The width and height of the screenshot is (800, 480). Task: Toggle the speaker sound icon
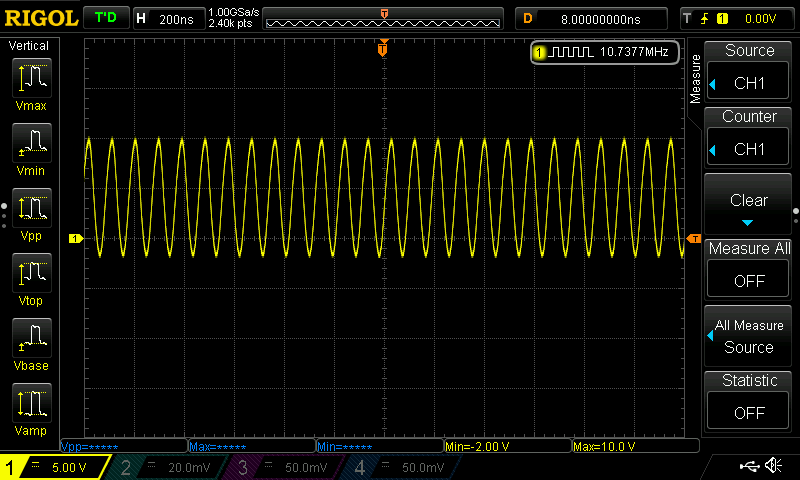coord(773,466)
